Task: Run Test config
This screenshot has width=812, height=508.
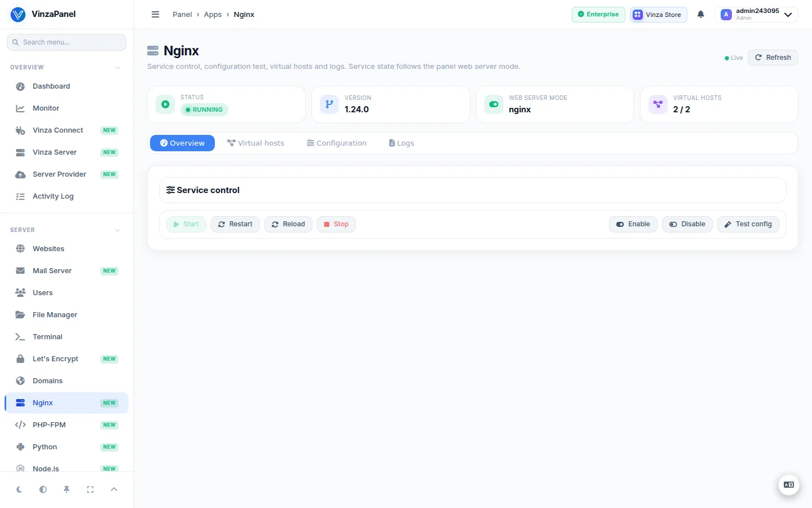Action: 748,224
